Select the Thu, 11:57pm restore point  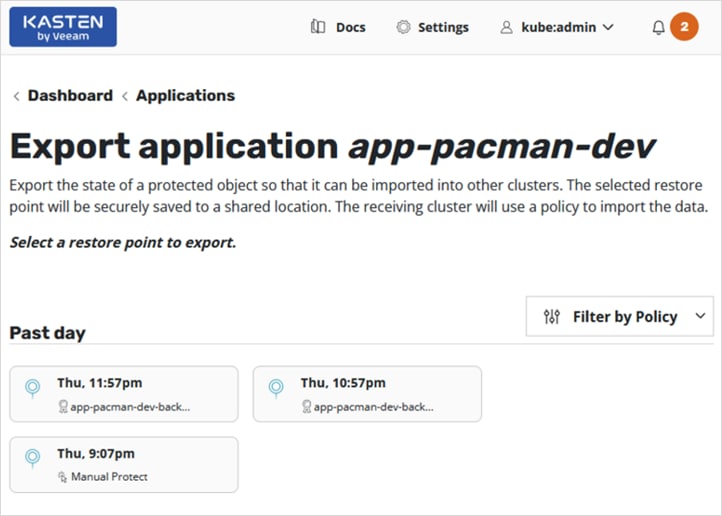124,394
